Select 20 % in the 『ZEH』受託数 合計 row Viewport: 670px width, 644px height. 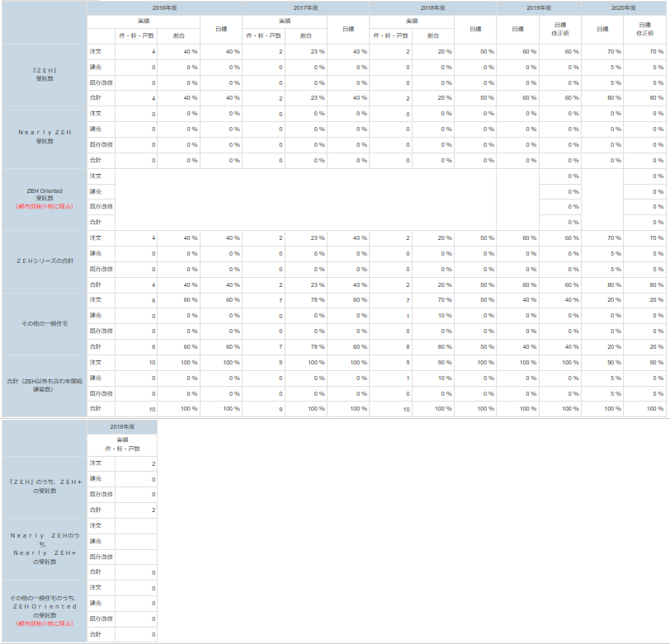[x=433, y=98]
